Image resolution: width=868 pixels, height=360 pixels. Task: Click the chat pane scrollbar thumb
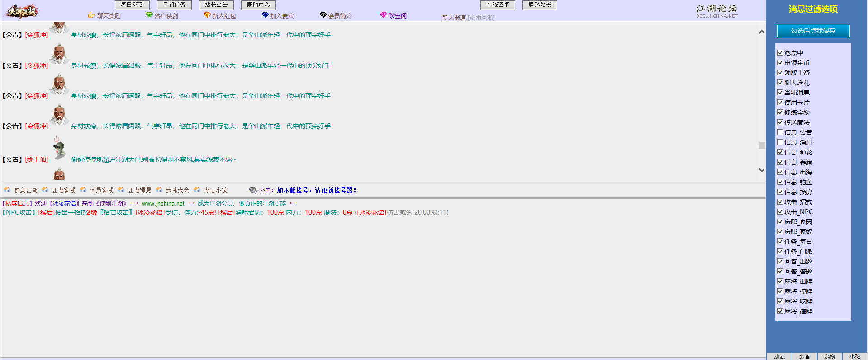tap(762, 145)
